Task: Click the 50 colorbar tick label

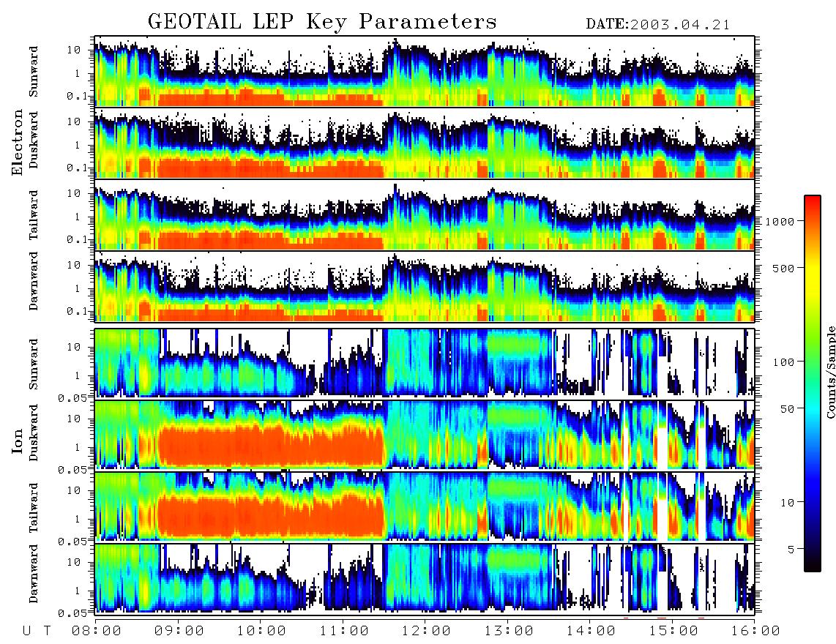Action: [787, 409]
